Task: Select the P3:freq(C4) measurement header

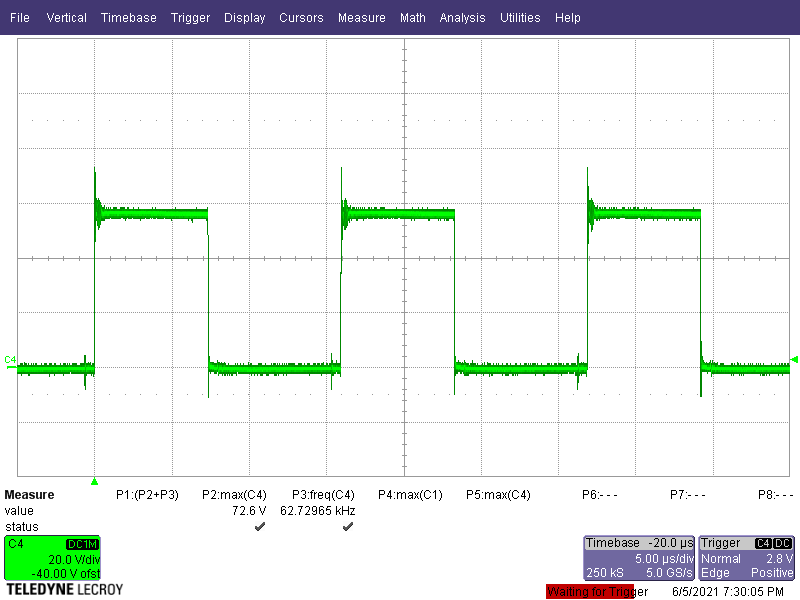Action: [x=323, y=494]
